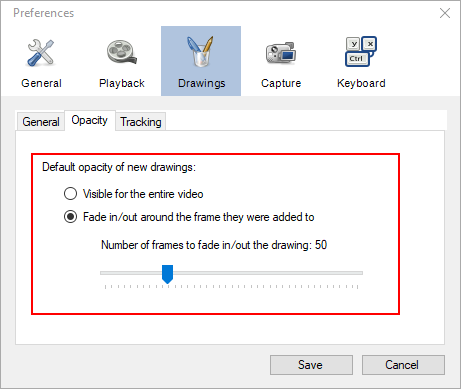
Task: Click the Visible for the entire video label
Action: (x=143, y=194)
